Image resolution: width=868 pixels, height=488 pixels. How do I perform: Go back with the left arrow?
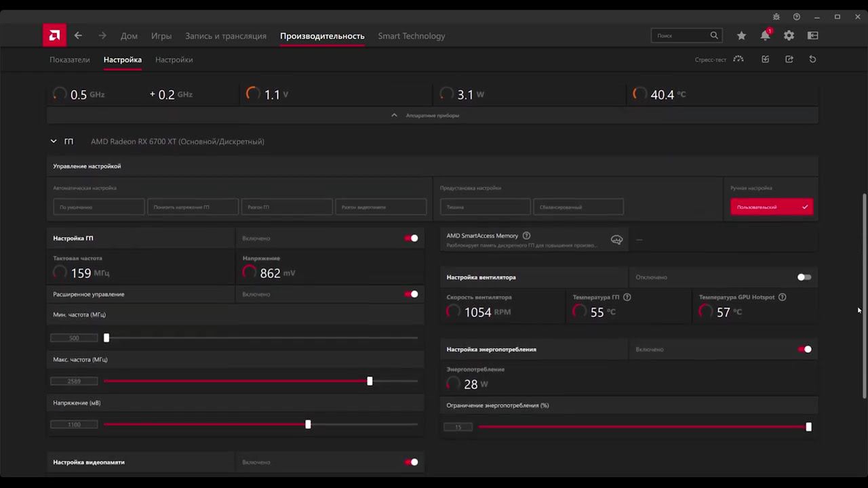[x=79, y=36]
